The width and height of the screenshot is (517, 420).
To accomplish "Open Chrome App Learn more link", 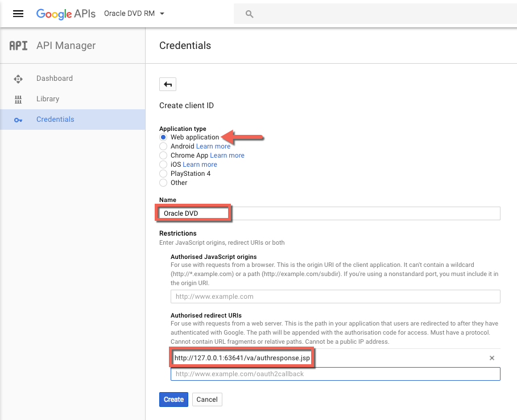I will point(227,155).
